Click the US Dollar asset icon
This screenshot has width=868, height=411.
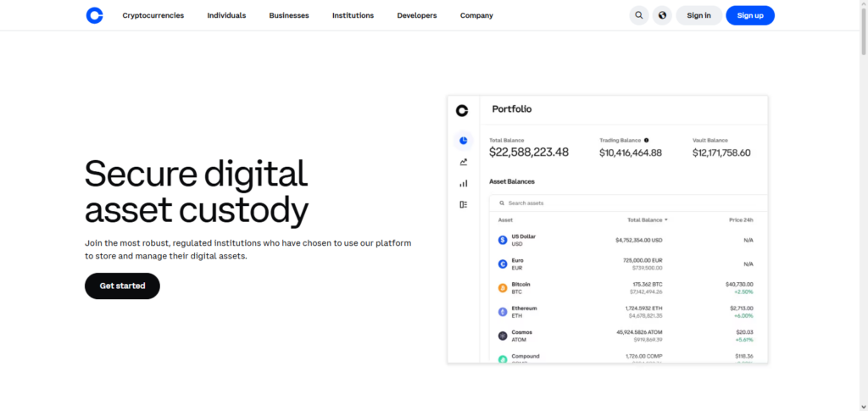[x=503, y=240]
